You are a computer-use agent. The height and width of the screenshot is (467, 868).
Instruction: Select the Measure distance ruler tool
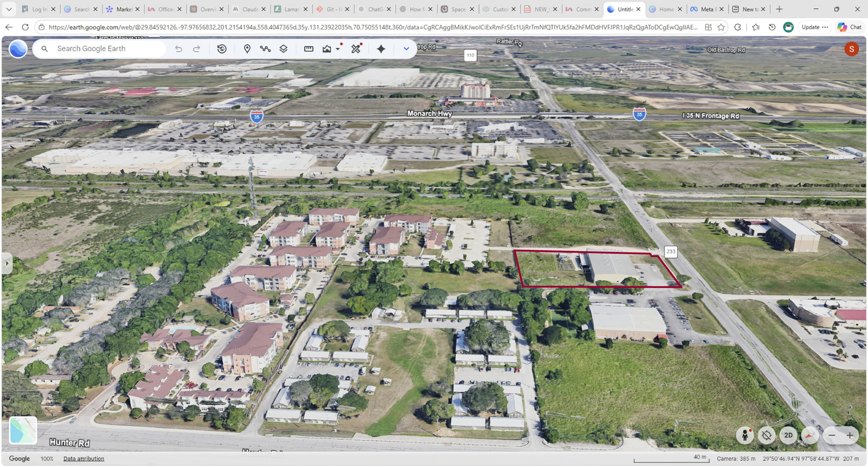tap(309, 49)
